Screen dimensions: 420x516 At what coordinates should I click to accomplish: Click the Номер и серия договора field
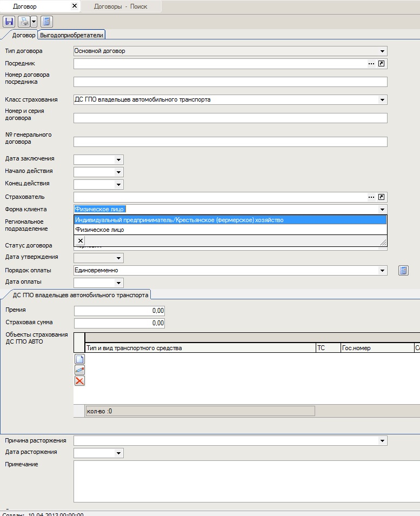(230, 118)
